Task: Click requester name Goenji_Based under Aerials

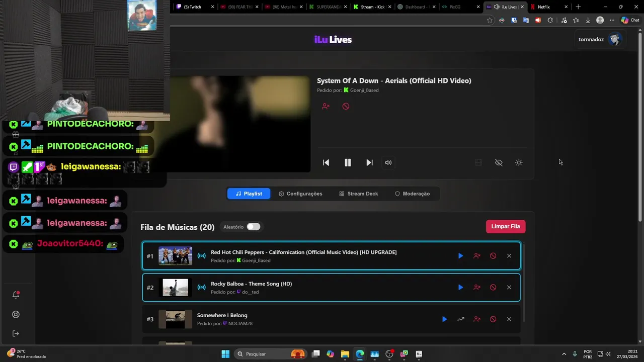Action: [x=364, y=90]
